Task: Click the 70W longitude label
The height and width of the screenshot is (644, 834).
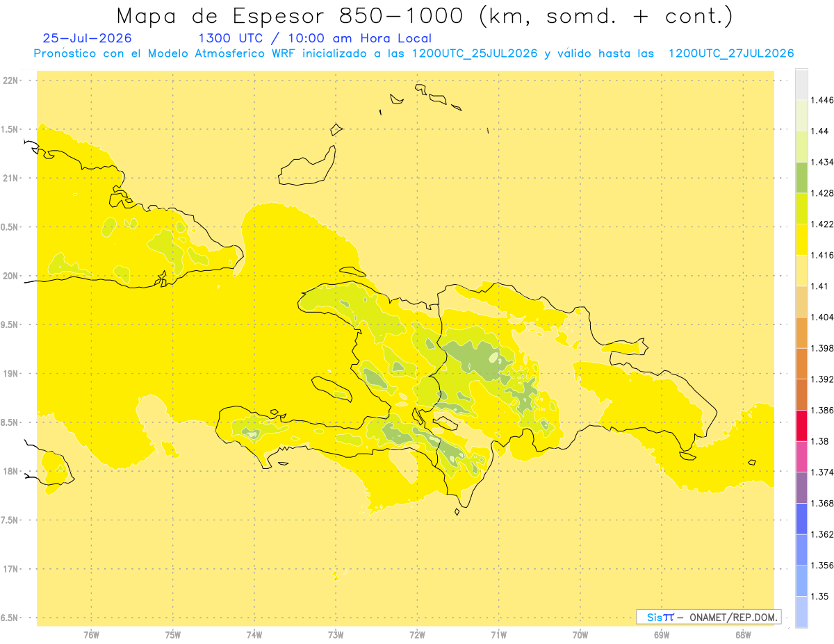Action: pos(580,634)
